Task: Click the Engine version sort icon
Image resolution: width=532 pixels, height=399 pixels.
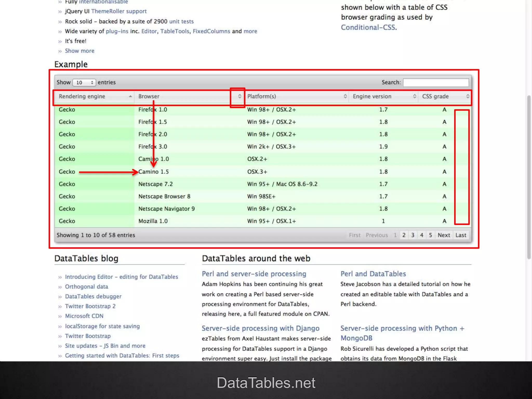Action: [414, 96]
